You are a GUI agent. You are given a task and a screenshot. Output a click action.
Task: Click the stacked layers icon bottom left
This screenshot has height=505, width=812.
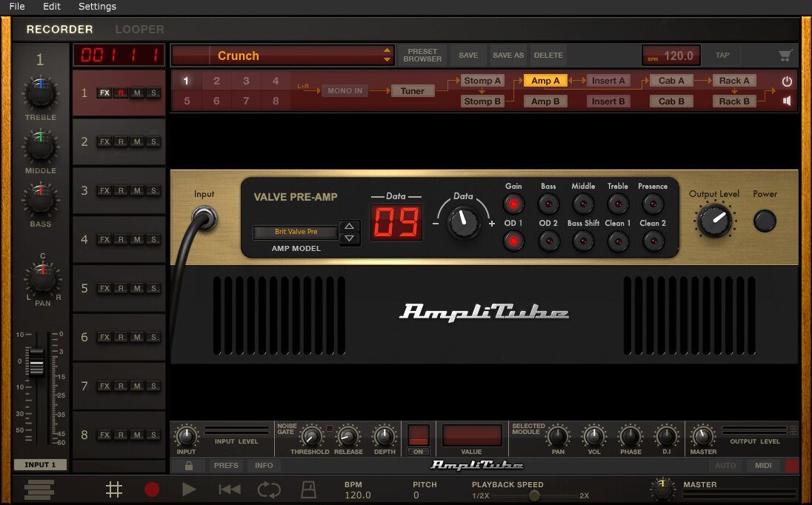coord(39,489)
